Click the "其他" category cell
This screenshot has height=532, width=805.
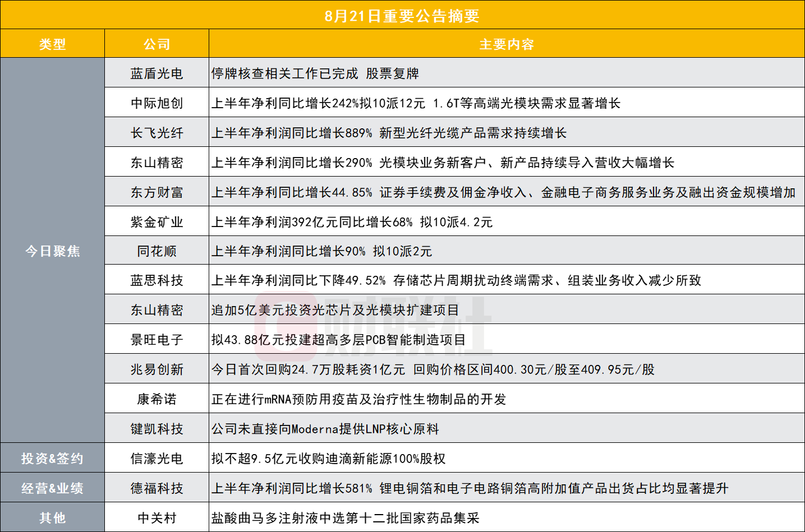pos(53,518)
